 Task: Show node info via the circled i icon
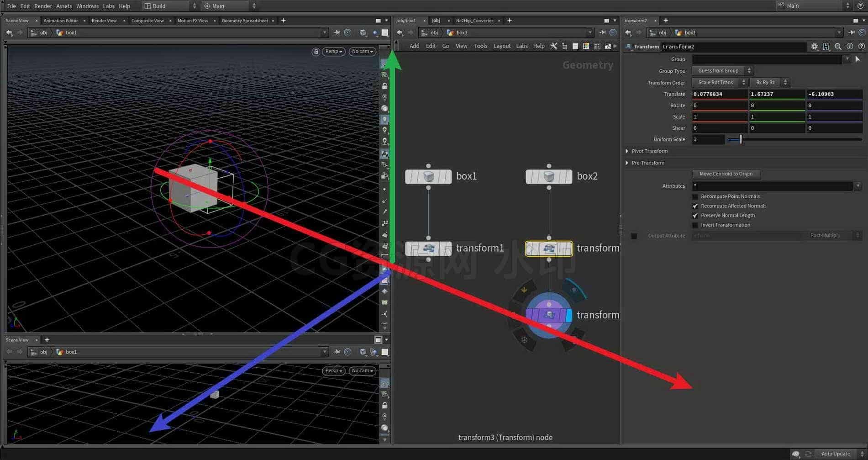pos(850,46)
